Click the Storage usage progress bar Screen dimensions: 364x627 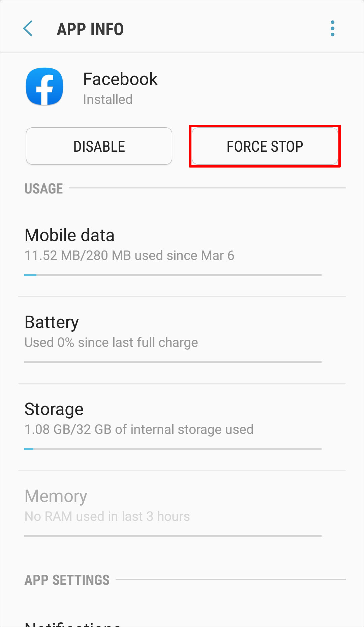173,449
